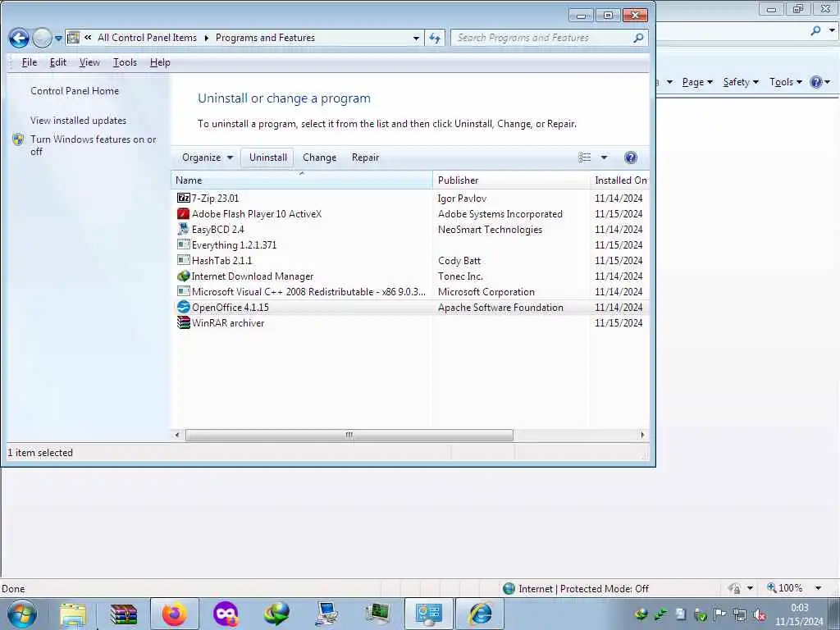The image size is (840, 630).
Task: Open the help question mark in list toolbar
Action: pos(631,157)
